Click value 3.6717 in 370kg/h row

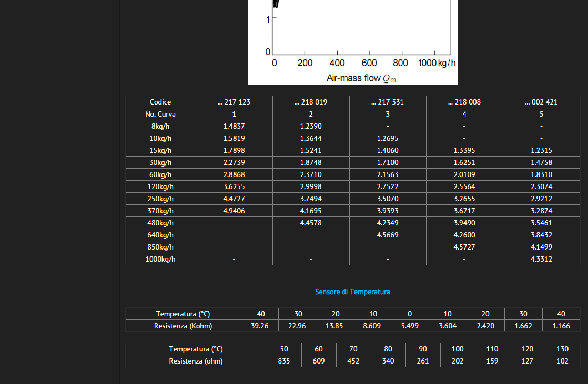click(x=464, y=211)
